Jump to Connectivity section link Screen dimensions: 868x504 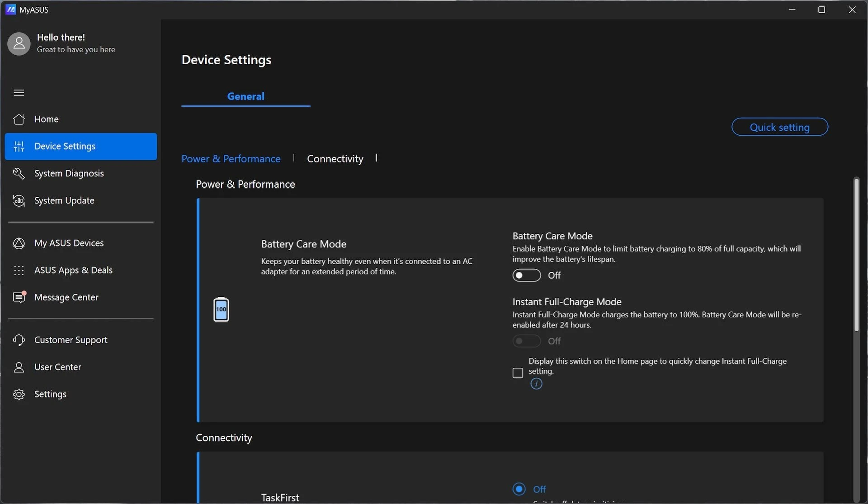point(335,159)
